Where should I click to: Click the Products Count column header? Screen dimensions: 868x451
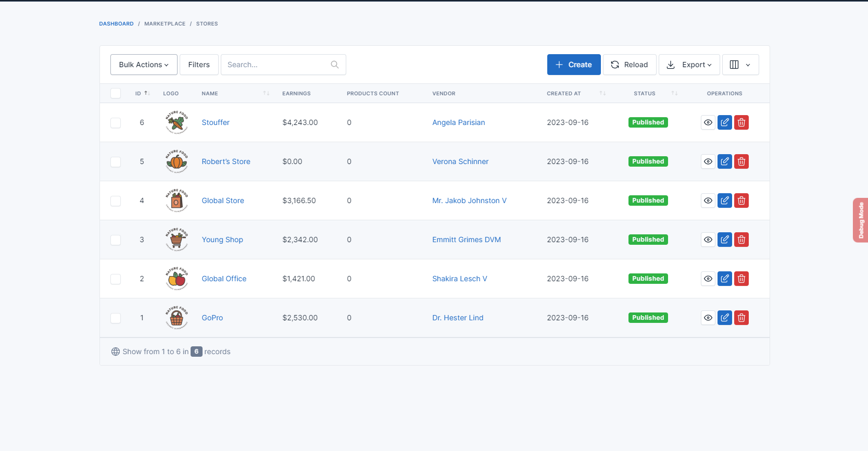point(373,93)
